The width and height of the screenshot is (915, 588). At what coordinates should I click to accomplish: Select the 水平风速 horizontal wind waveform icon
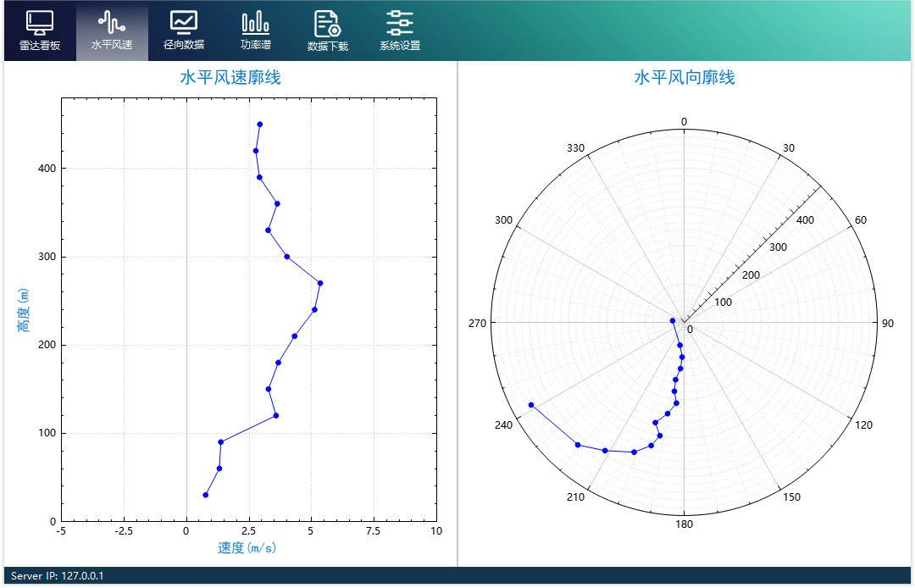pyautogui.click(x=112, y=24)
